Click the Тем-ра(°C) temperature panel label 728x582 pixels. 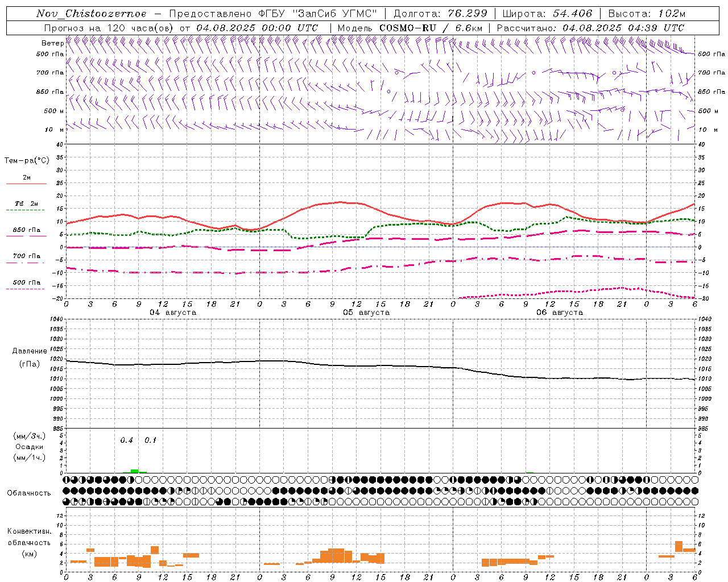point(27,161)
